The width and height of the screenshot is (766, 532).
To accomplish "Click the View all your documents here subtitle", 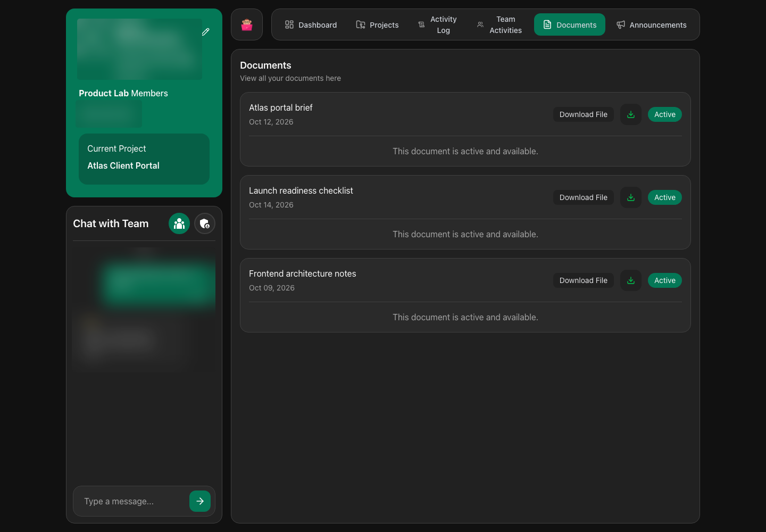I will point(290,78).
